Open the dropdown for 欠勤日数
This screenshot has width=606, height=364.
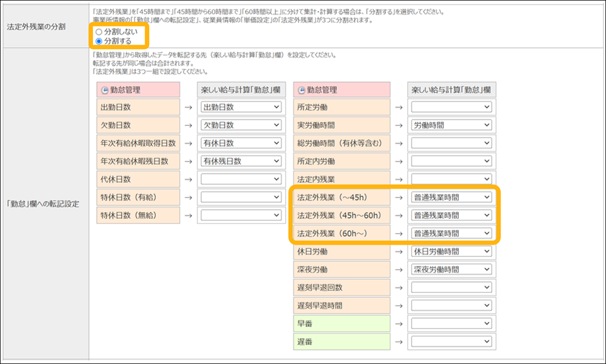[x=240, y=125]
